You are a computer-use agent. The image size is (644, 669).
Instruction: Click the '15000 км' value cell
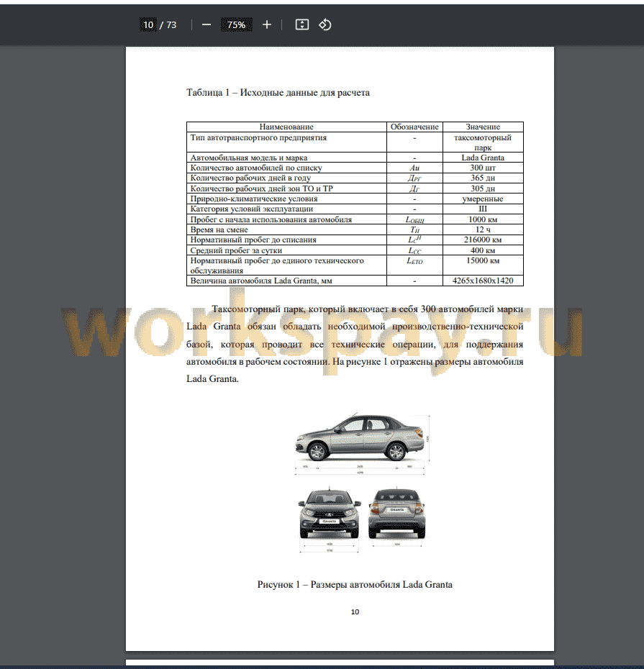(483, 265)
